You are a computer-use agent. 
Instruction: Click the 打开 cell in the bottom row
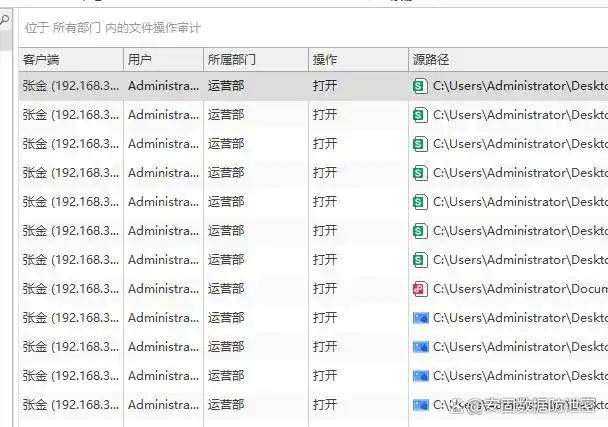tap(325, 405)
